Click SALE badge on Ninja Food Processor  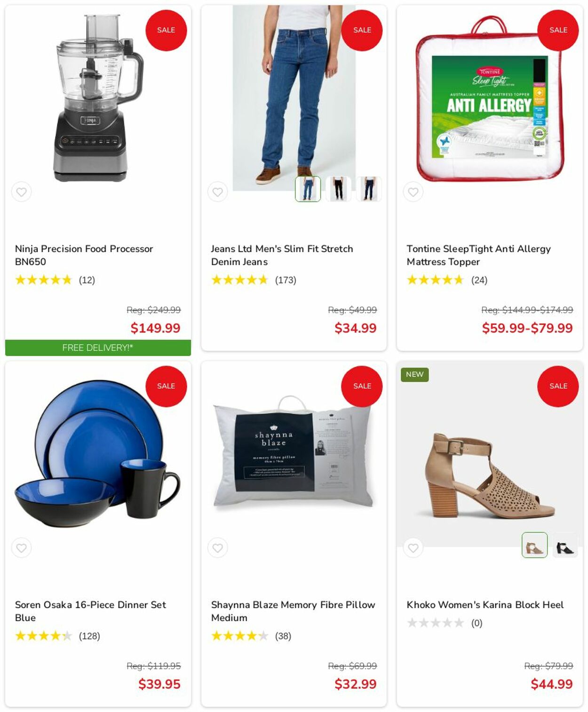pos(166,30)
